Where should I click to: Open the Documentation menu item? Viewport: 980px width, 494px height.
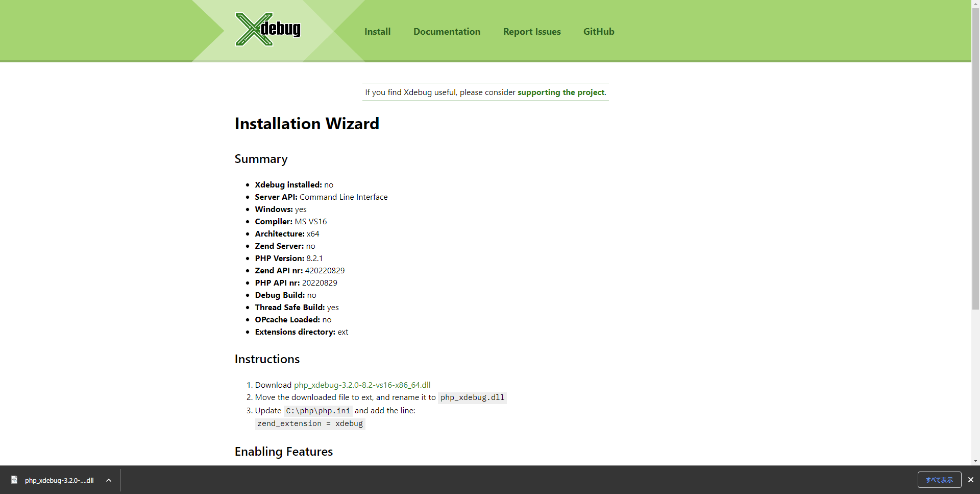447,32
